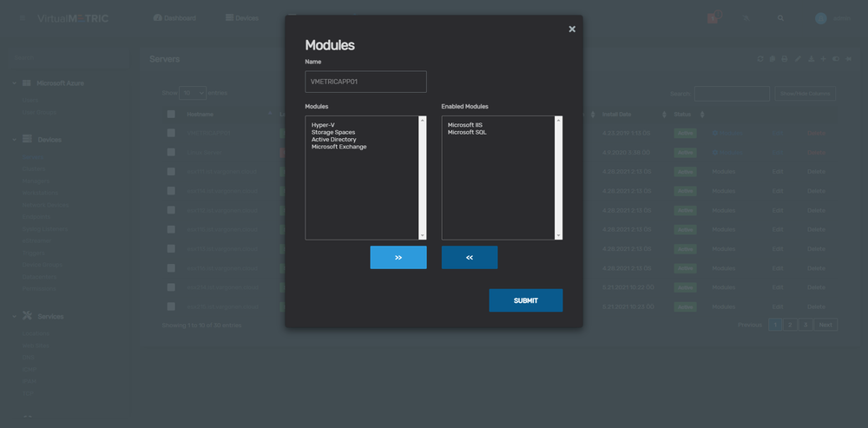Screen dimensions: 868x428
Task: Click the Dashboard gauge icon in the top navigation
Action: (x=158, y=17)
